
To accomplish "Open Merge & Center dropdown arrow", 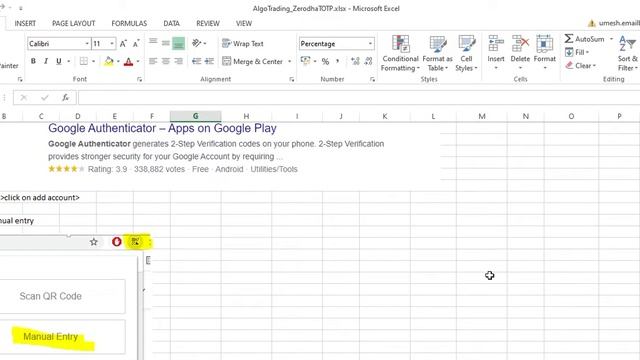I will 289,61.
